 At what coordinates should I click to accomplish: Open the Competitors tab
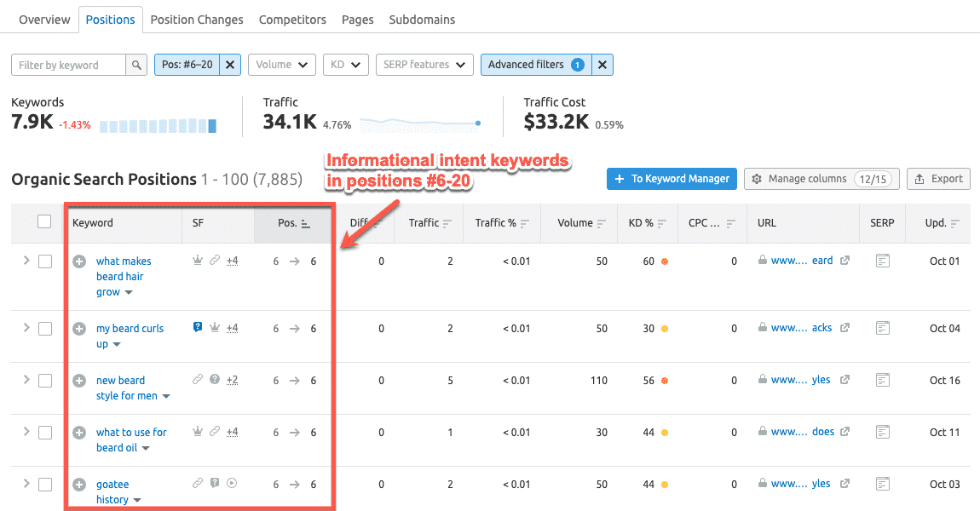point(292,20)
